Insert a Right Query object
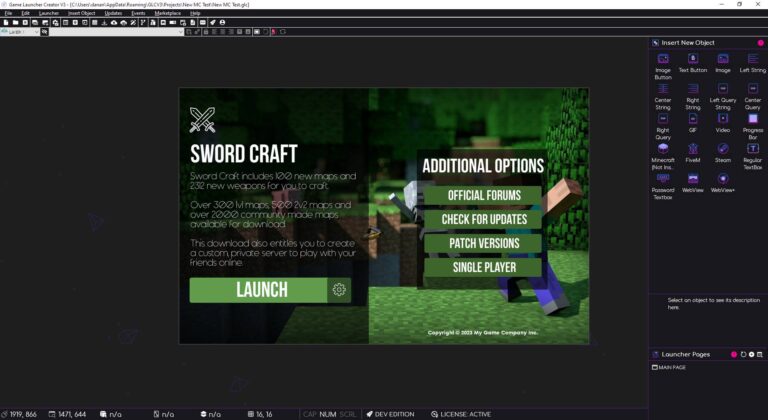Screen dimensions: 768x420 [x=663, y=126]
